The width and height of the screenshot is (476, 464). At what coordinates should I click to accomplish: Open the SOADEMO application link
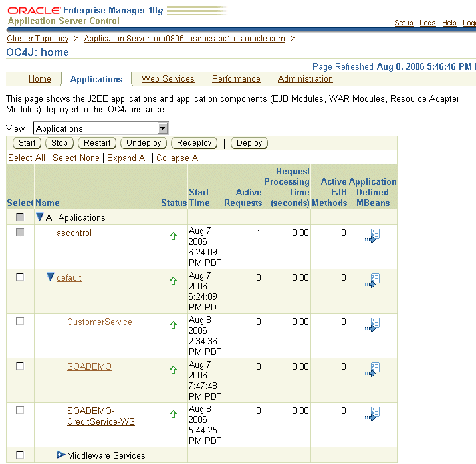coord(89,366)
